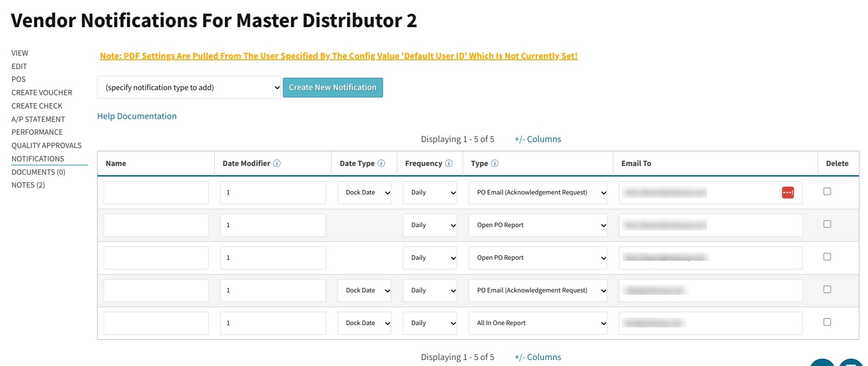The height and width of the screenshot is (366, 868).
Task: Click the Frequency column info icon
Action: click(x=449, y=163)
